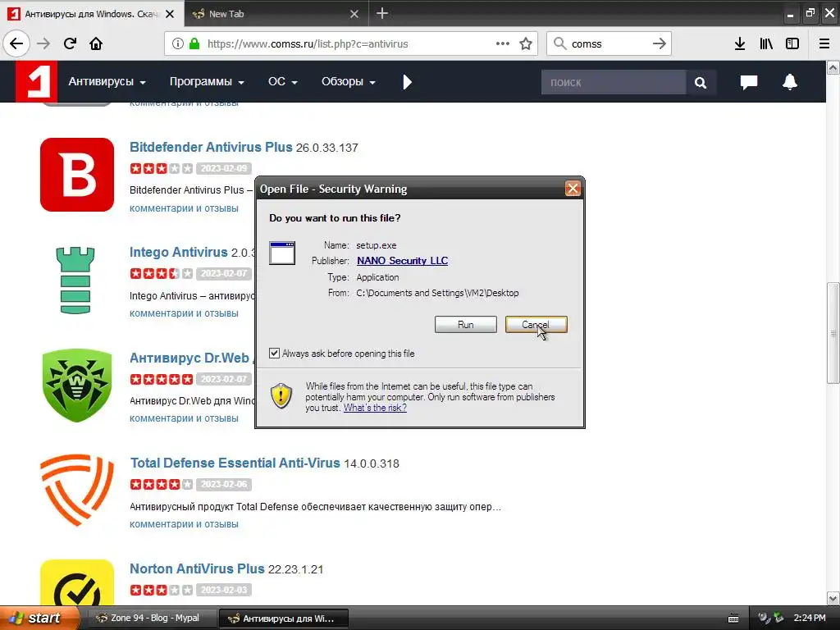Open the NANO Security LLC publisher link
The height and width of the screenshot is (630, 840).
(402, 260)
